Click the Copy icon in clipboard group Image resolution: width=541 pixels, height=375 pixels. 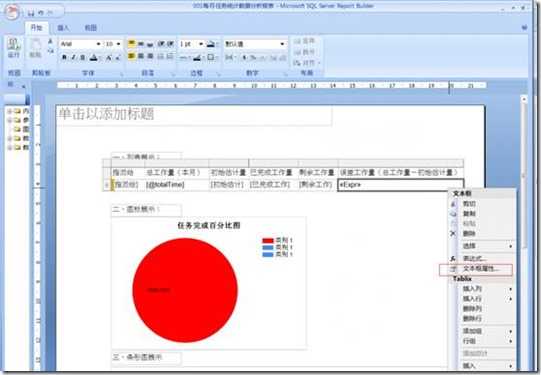50,51
